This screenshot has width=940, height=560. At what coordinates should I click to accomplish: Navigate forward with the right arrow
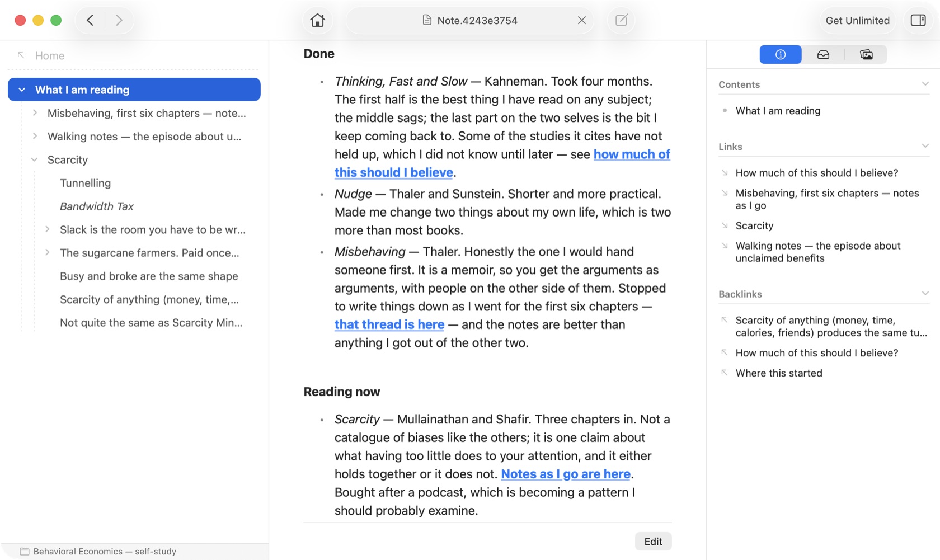(119, 21)
